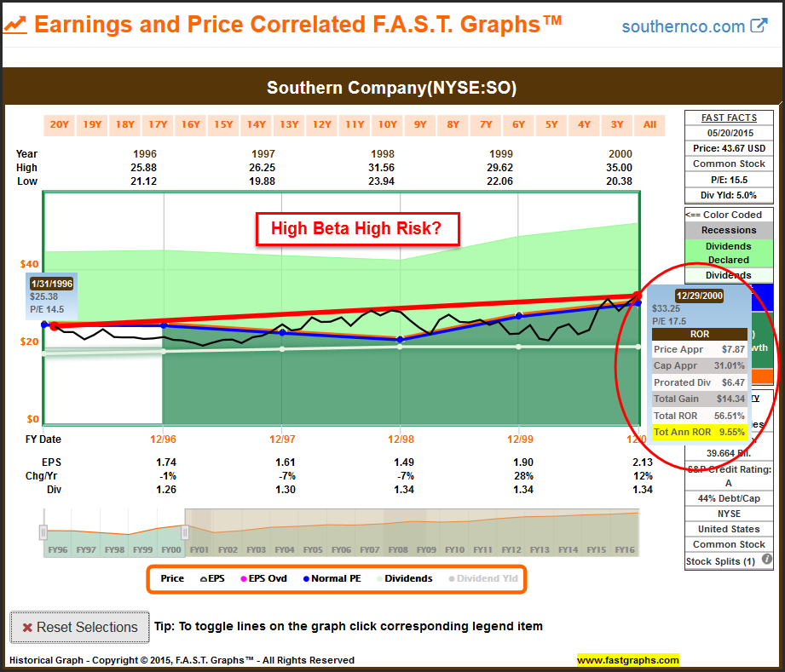Open the southernco.com external link icon
Image resolution: width=785 pixels, height=672 pixels.
(x=758, y=26)
